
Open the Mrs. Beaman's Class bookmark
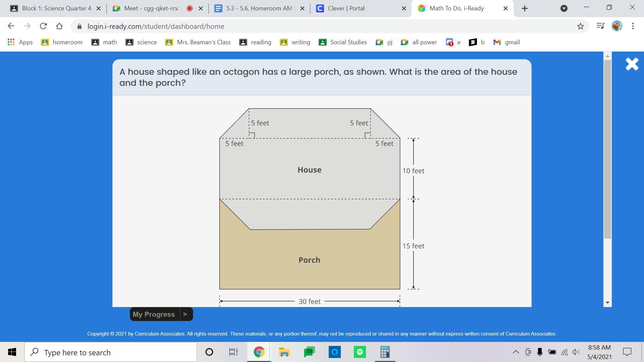(198, 42)
